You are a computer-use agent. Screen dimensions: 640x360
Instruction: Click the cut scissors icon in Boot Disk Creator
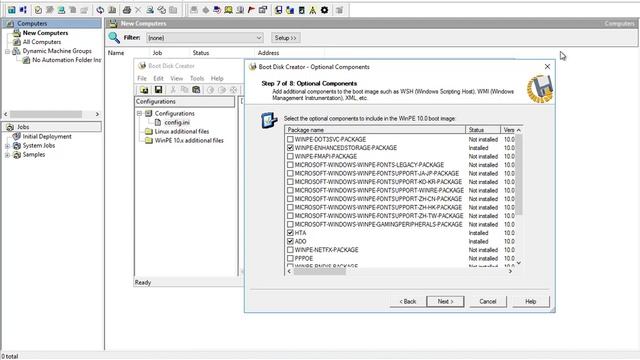pyautogui.click(x=173, y=89)
